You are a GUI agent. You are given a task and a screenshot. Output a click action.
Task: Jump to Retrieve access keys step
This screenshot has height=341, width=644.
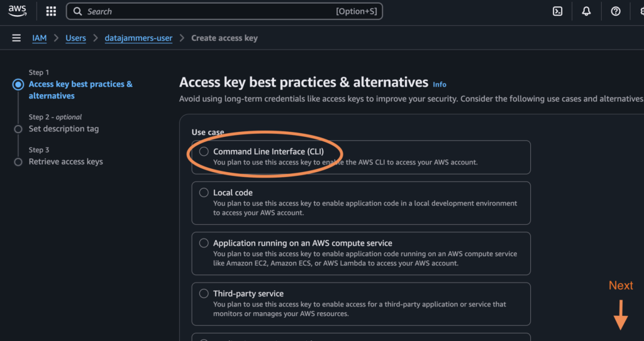coord(65,161)
